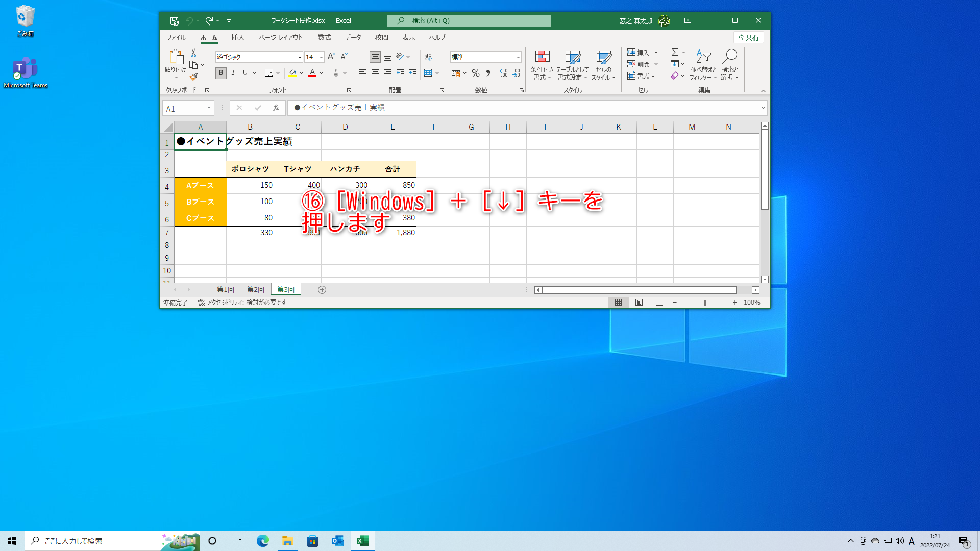This screenshot has width=980, height=551.
Task: Apply percent style from the 数値 group
Action: click(x=475, y=73)
